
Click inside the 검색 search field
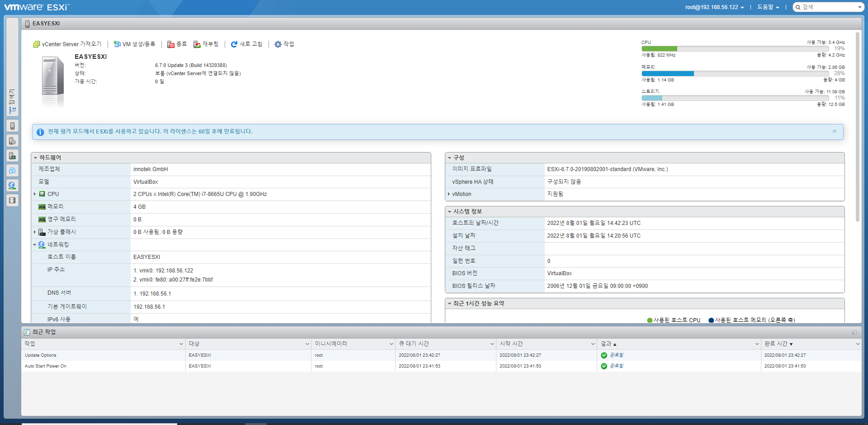pos(828,7)
